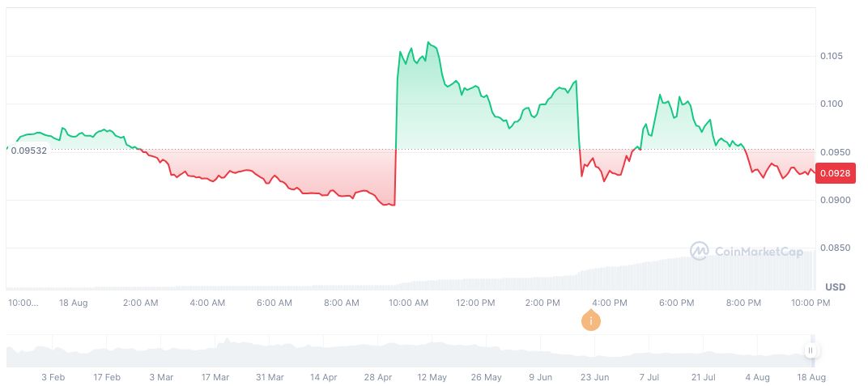This screenshot has width=868, height=386.
Task: Click the orange info event marker
Action: [592, 320]
